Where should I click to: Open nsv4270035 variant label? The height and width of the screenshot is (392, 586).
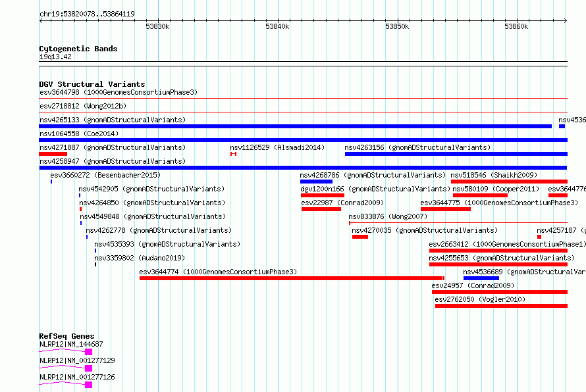click(x=425, y=230)
